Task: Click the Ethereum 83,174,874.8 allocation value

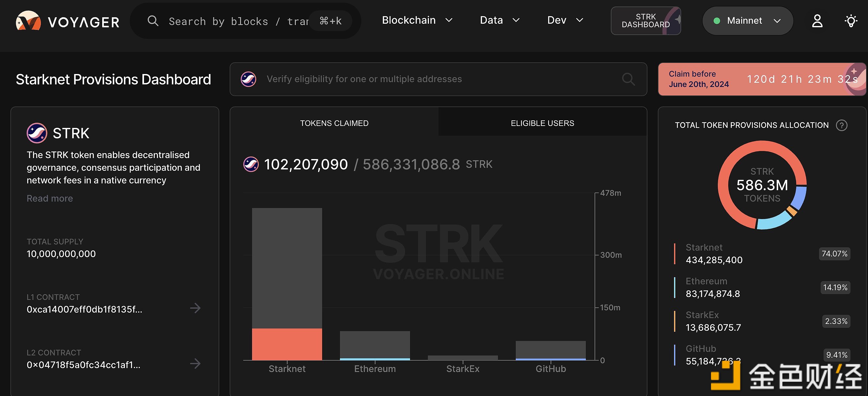Action: [x=713, y=294]
